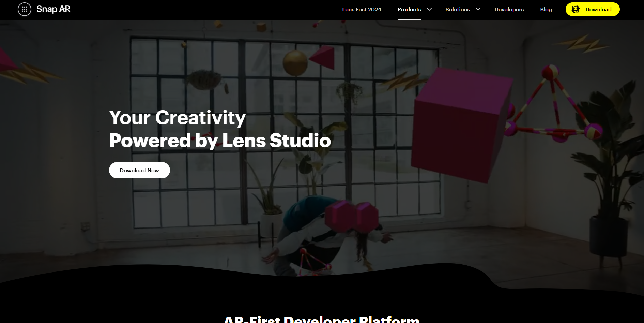644x323 pixels.
Task: Click the large pink cube in hero video
Action: tap(461, 124)
